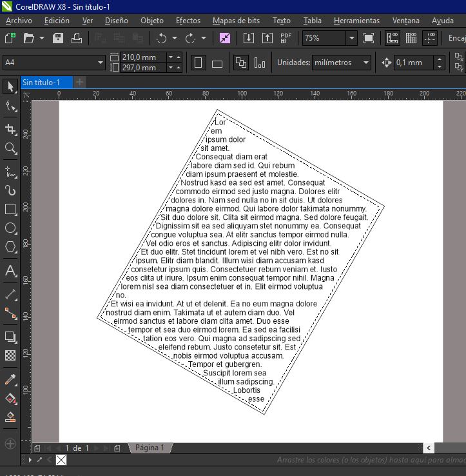Toggle All pages layout option

[x=241, y=63]
